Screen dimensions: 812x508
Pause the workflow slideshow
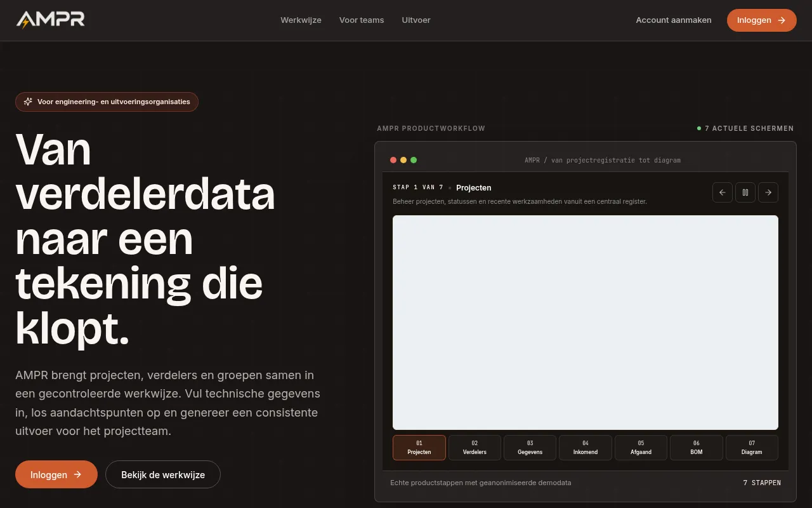[x=745, y=192]
